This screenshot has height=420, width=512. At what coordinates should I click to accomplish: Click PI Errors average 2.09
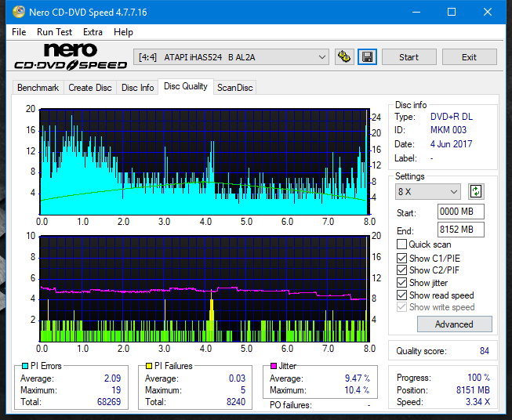click(112, 378)
